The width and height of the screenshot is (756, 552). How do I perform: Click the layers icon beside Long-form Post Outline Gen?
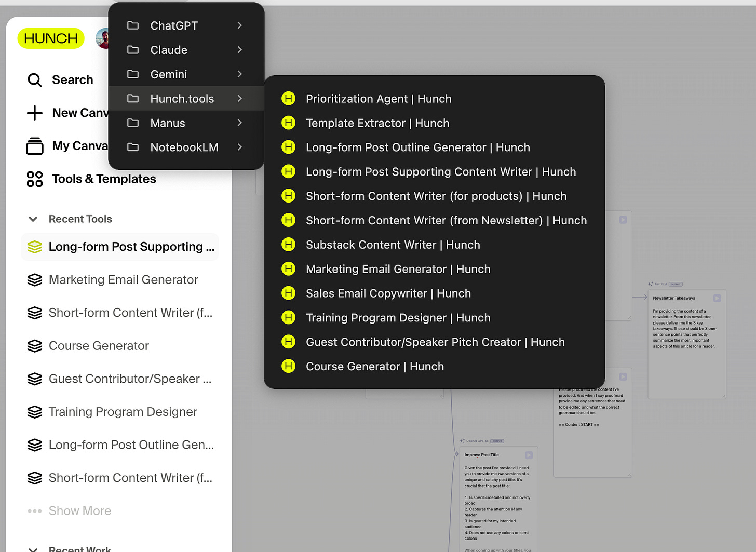click(35, 445)
